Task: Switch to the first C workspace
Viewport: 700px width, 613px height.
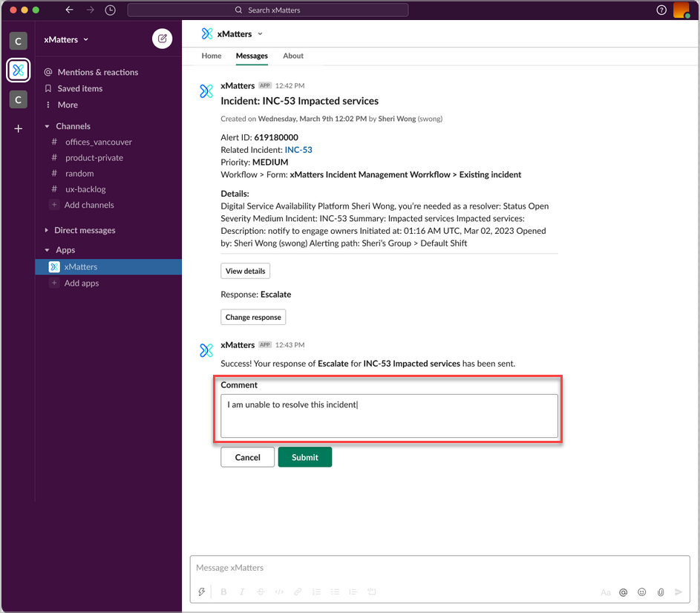Action: (x=19, y=41)
